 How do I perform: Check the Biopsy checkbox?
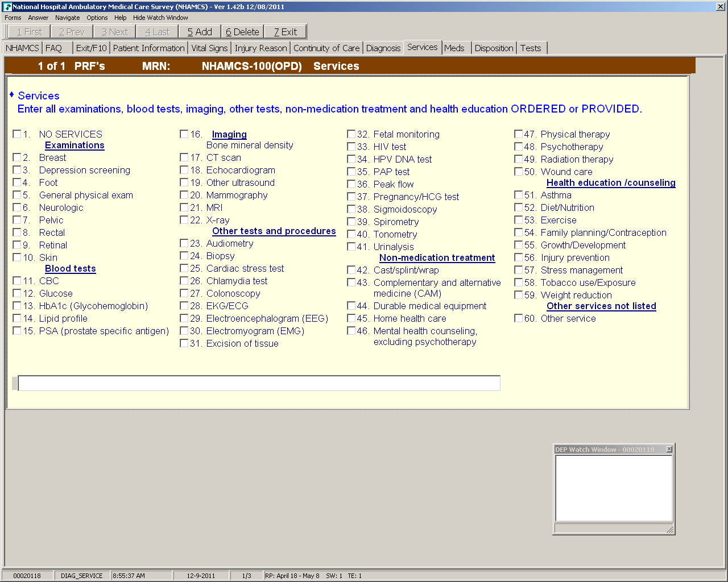click(184, 256)
